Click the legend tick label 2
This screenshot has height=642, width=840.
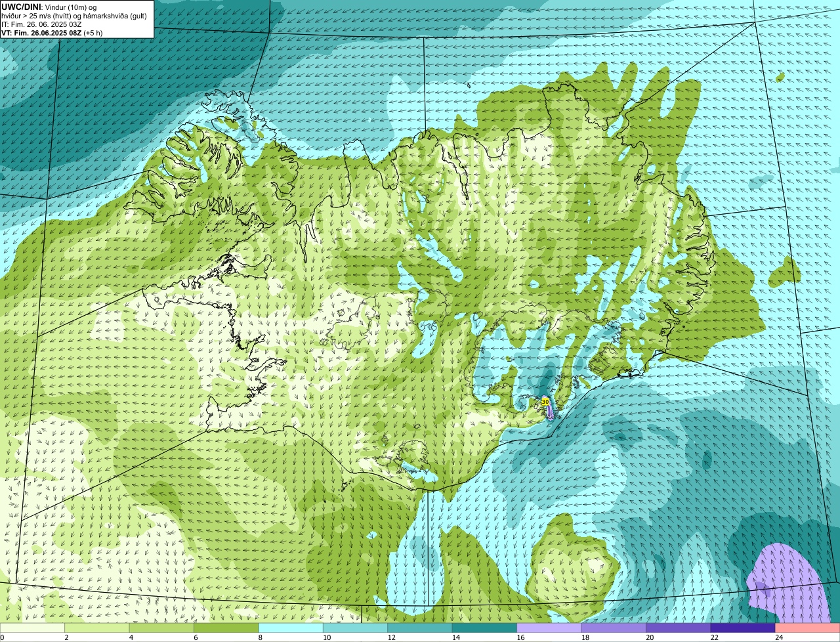66,637
